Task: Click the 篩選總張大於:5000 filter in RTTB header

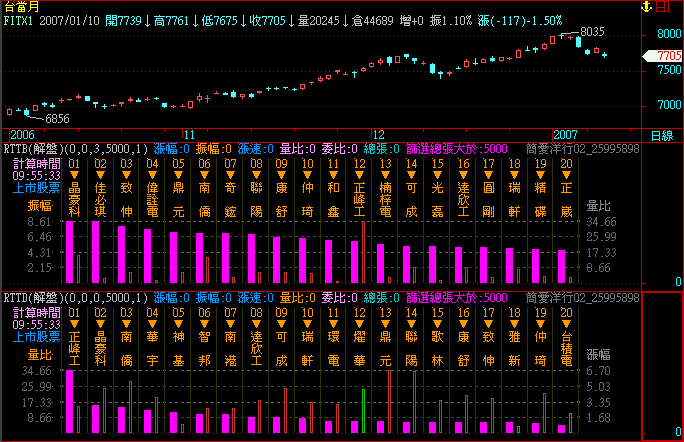Action: [x=447, y=148]
